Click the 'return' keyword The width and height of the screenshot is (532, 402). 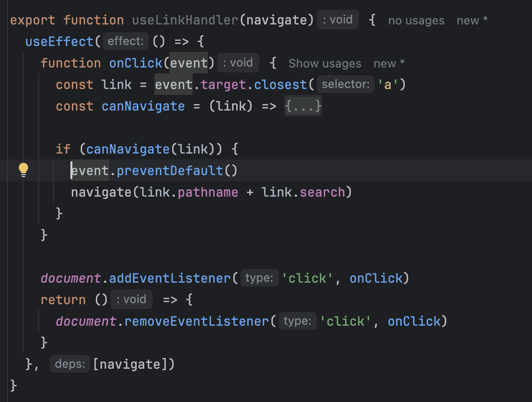click(x=63, y=300)
